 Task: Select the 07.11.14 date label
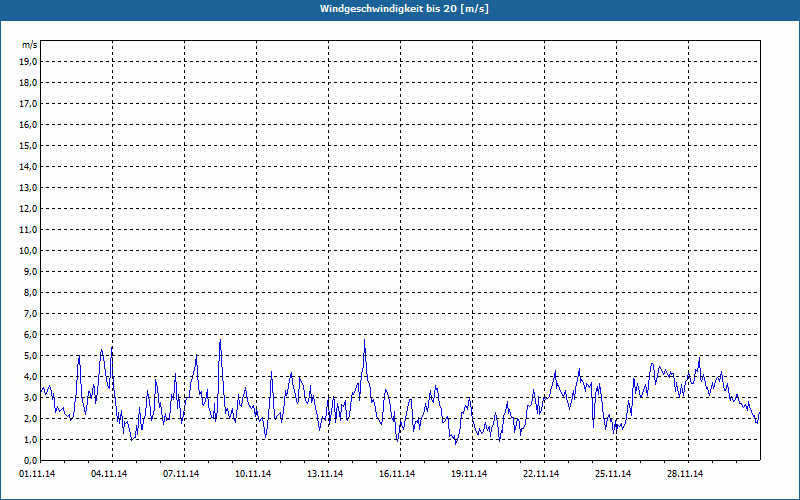pyautogui.click(x=183, y=474)
